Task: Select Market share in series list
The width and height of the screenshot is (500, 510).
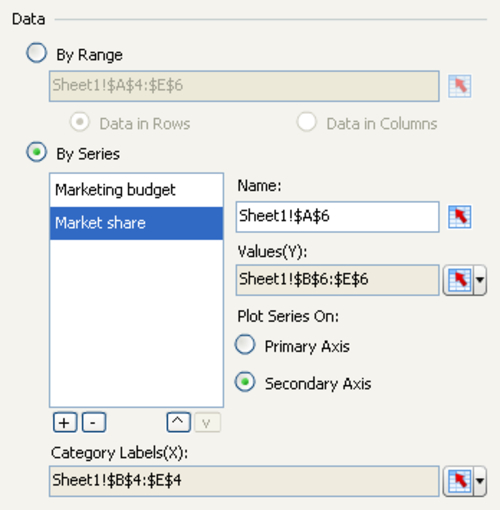Action: click(x=136, y=223)
